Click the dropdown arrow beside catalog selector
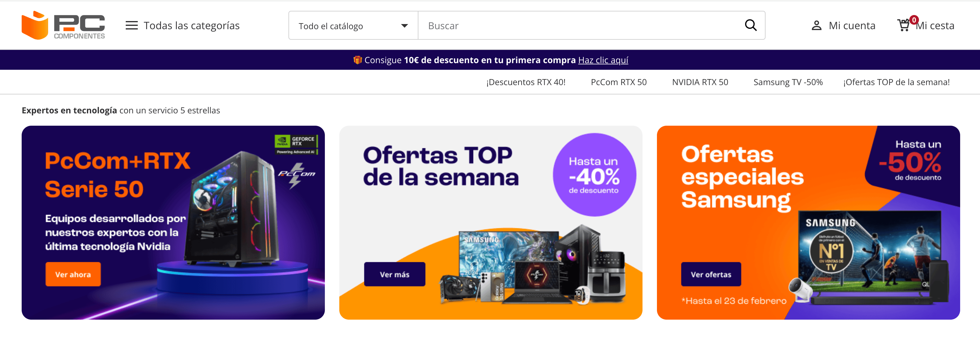Image resolution: width=980 pixels, height=344 pixels. point(404,26)
